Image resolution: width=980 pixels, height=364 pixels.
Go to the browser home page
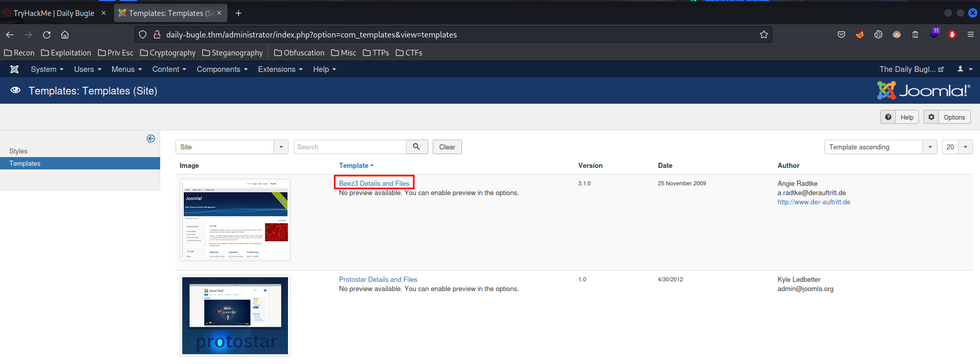[x=65, y=34]
